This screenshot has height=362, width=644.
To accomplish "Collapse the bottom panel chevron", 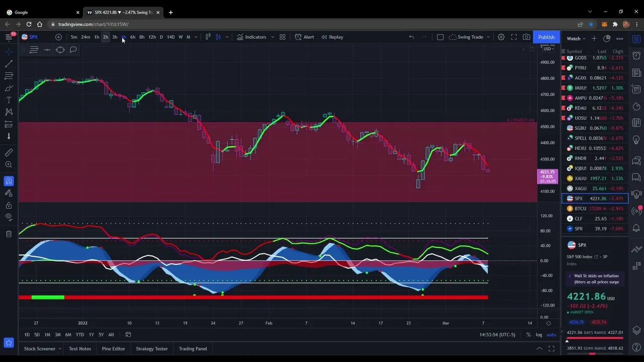I will (x=539, y=348).
